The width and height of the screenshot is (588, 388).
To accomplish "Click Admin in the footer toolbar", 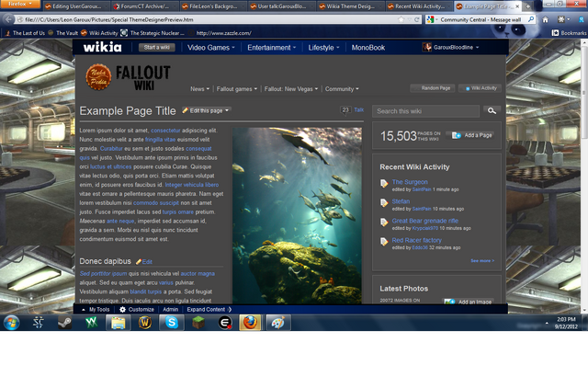I will pos(170,310).
